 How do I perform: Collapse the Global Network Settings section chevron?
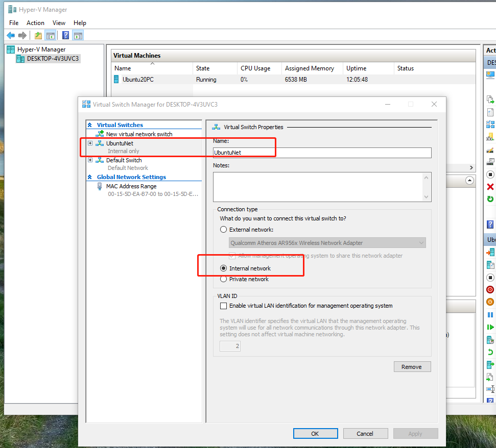[x=90, y=177]
